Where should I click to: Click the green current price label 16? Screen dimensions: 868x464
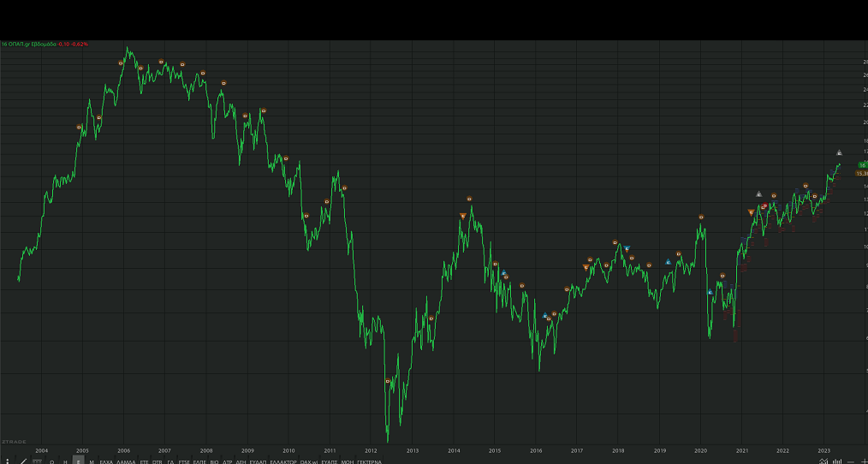(862, 165)
